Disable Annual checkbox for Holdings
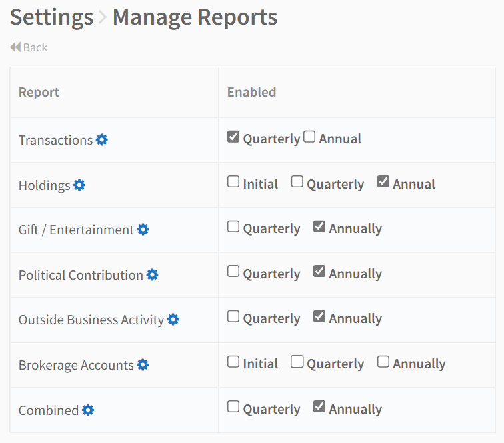Viewport: 504px width, 443px height. click(383, 181)
